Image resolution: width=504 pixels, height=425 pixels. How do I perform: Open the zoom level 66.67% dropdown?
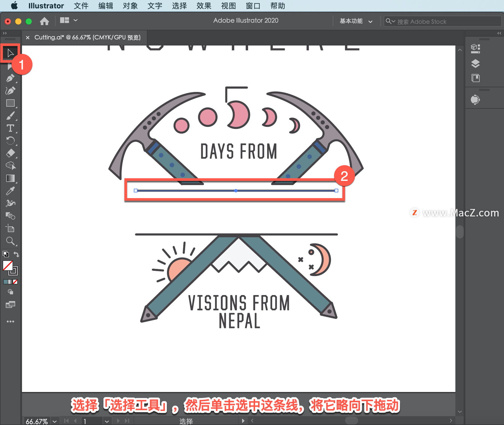tap(55, 421)
